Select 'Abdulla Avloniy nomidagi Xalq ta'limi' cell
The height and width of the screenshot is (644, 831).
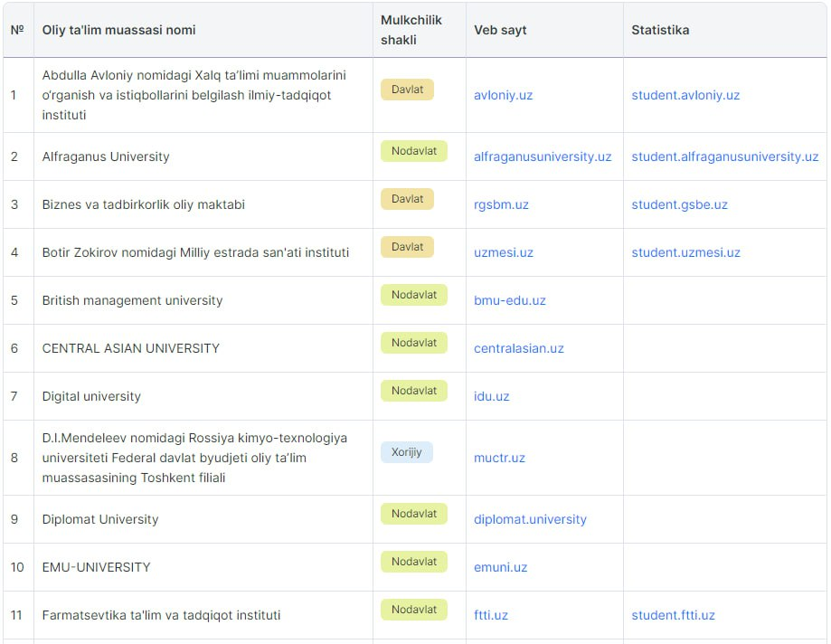tap(203, 95)
